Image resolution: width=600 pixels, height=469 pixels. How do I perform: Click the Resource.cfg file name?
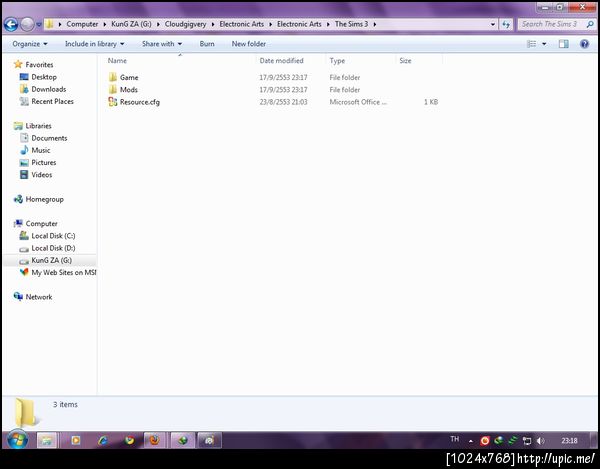click(140, 102)
